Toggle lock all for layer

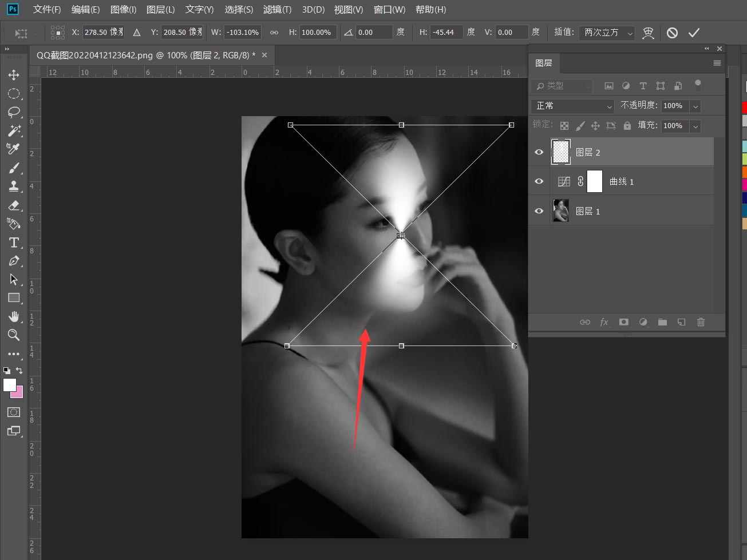[627, 126]
